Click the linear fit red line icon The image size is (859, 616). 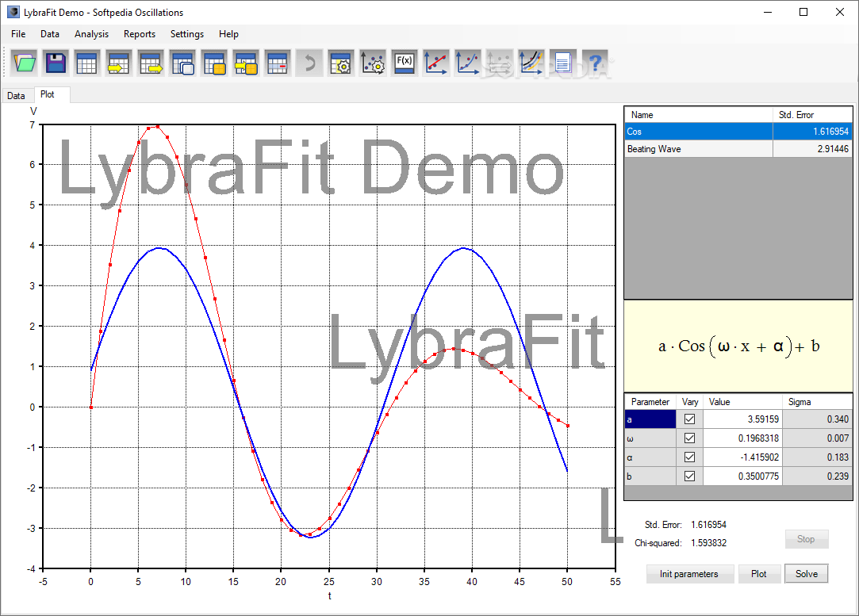pyautogui.click(x=436, y=63)
